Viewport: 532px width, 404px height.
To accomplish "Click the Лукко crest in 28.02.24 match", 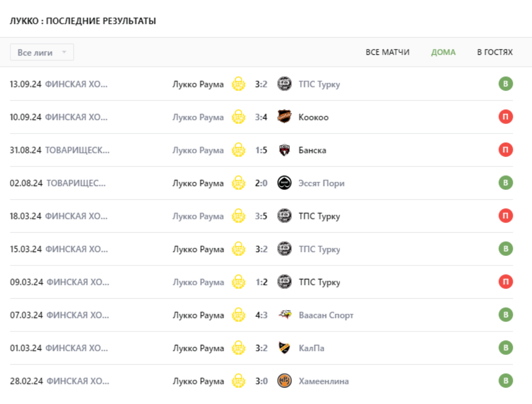I will click(238, 381).
